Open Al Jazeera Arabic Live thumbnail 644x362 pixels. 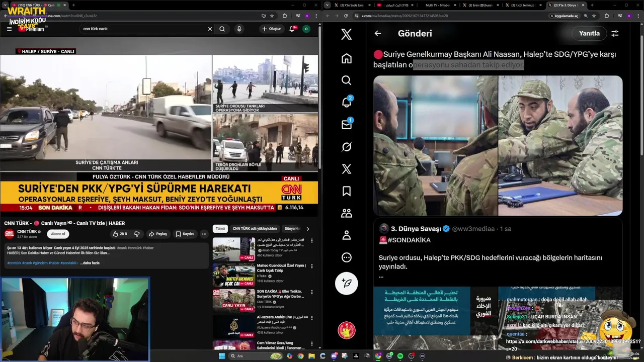tap(233, 326)
